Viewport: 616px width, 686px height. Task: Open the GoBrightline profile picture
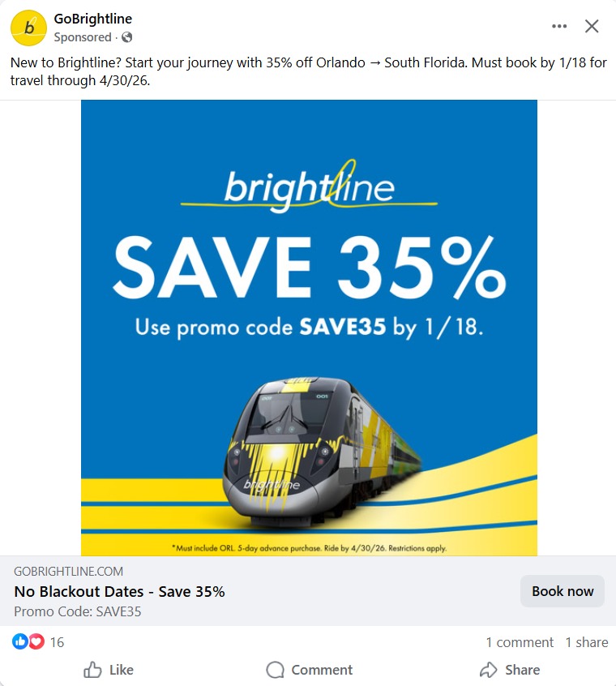point(28,28)
